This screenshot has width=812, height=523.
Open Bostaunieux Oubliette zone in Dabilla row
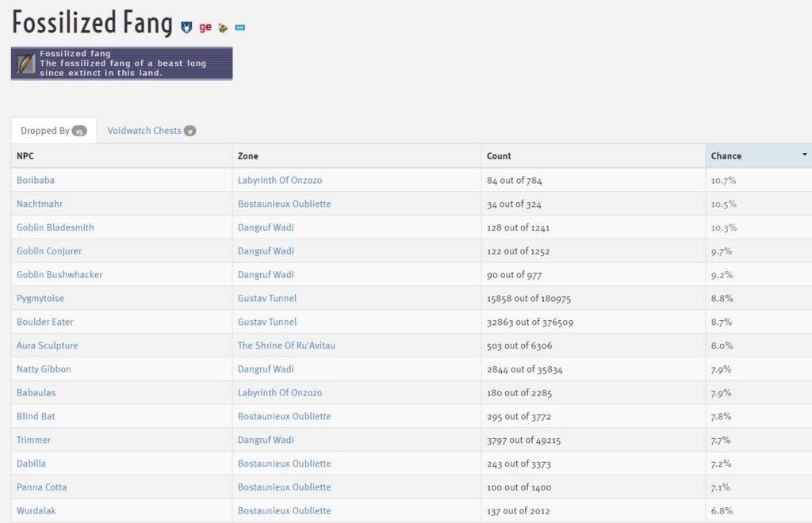point(284,464)
